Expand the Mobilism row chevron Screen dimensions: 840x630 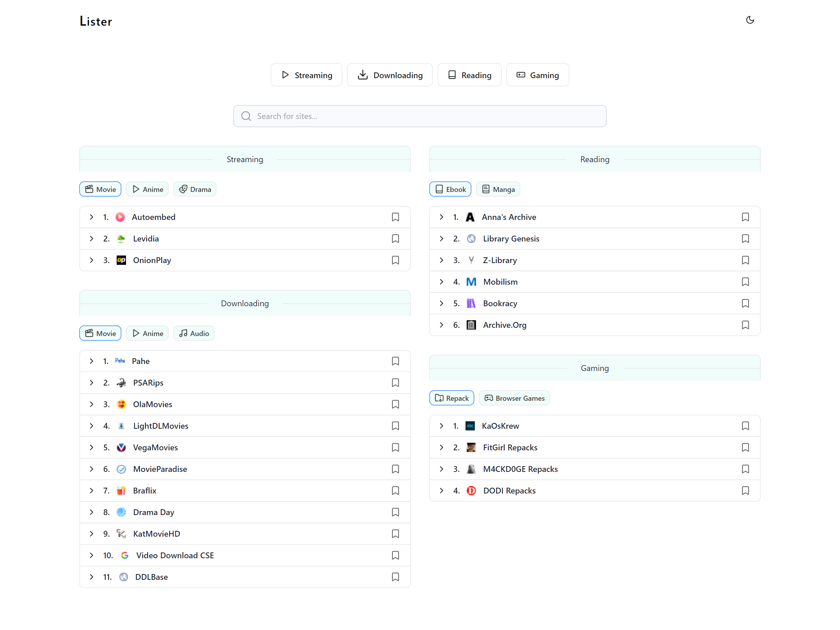tap(442, 282)
